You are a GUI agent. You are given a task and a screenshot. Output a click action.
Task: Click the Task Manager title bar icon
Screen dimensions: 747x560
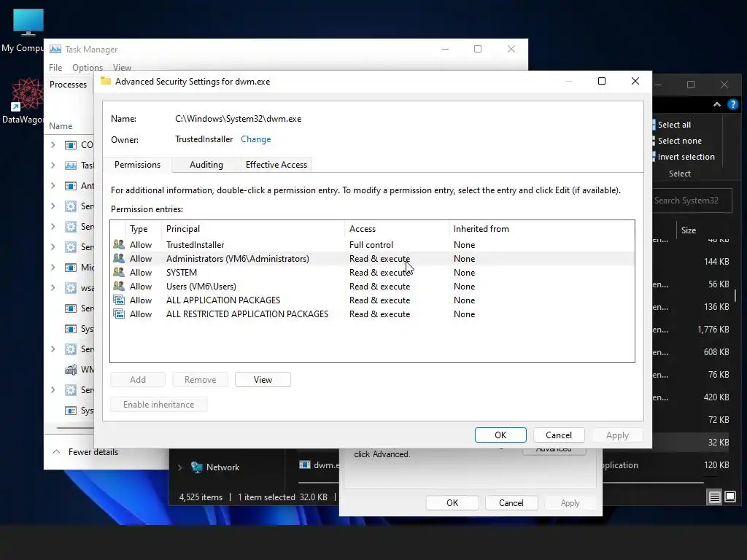(x=55, y=49)
